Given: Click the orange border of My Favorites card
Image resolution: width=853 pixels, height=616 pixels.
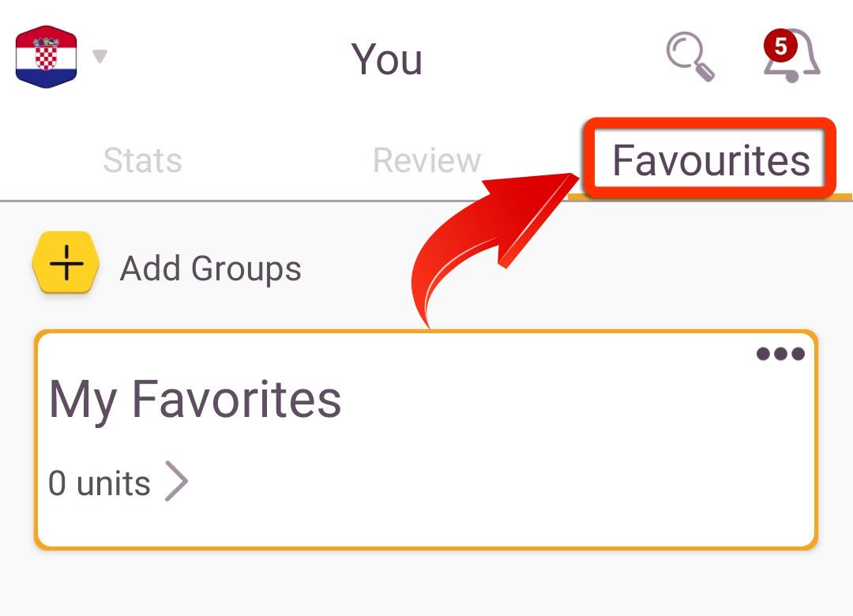Looking at the screenshot, I should pos(426,548).
